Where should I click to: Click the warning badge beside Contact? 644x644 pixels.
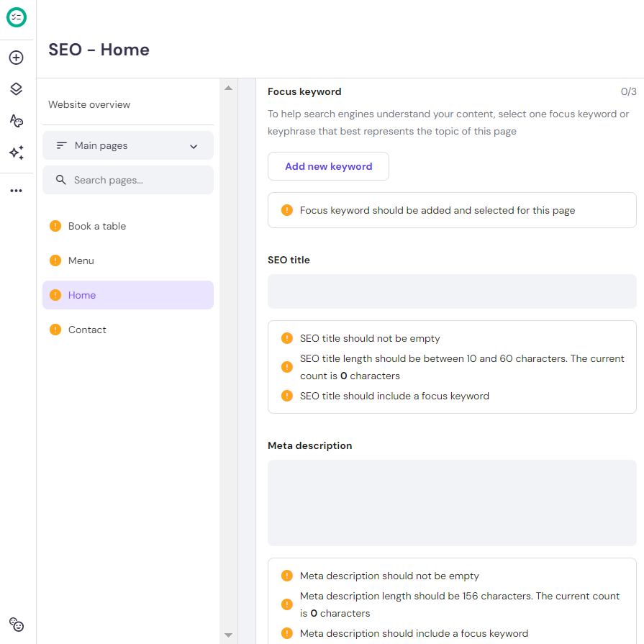55,329
